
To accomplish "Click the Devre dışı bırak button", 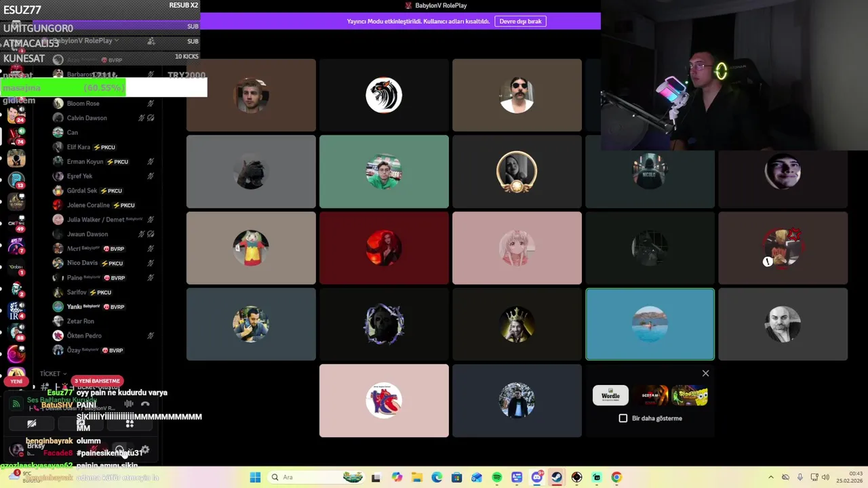I will coord(520,21).
